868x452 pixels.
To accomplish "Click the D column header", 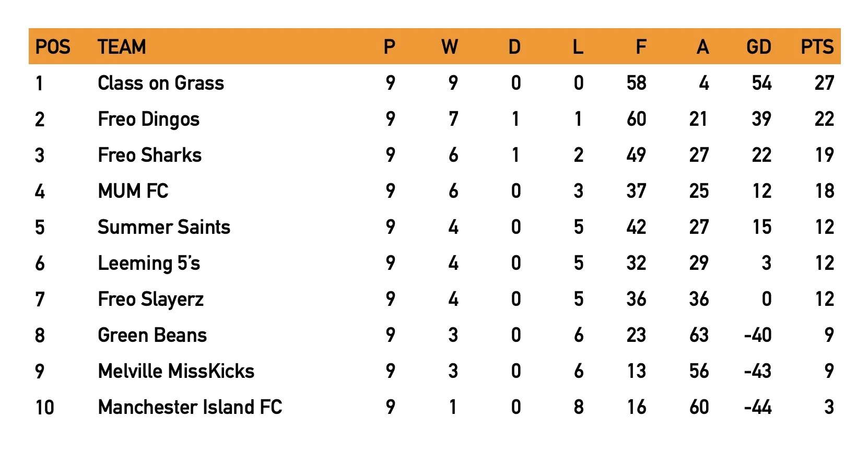I will pyautogui.click(x=515, y=47).
